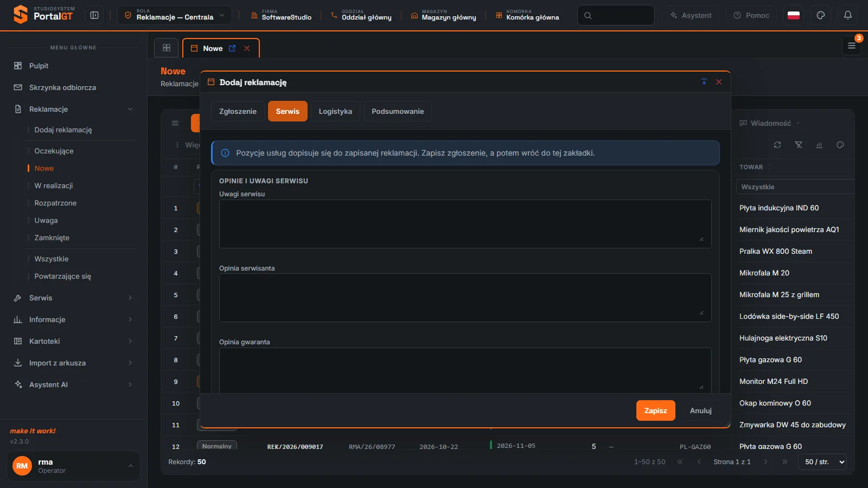Open Nowe tab in a new window
This screenshot has height=488, width=868.
(x=232, y=48)
